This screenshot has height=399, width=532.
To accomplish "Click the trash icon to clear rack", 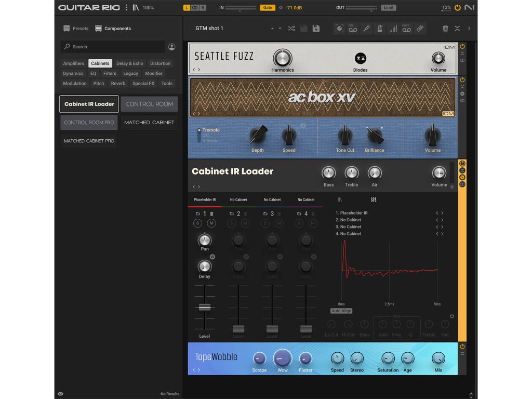I will pyautogui.click(x=445, y=29).
